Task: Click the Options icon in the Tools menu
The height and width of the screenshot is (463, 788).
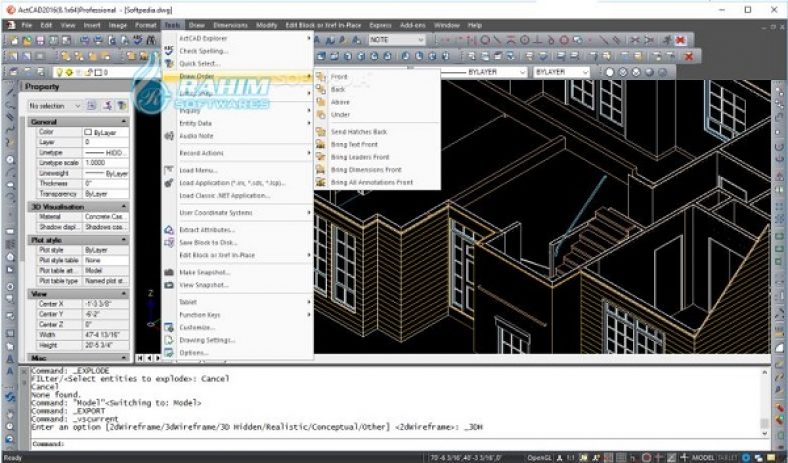Action: (x=169, y=353)
